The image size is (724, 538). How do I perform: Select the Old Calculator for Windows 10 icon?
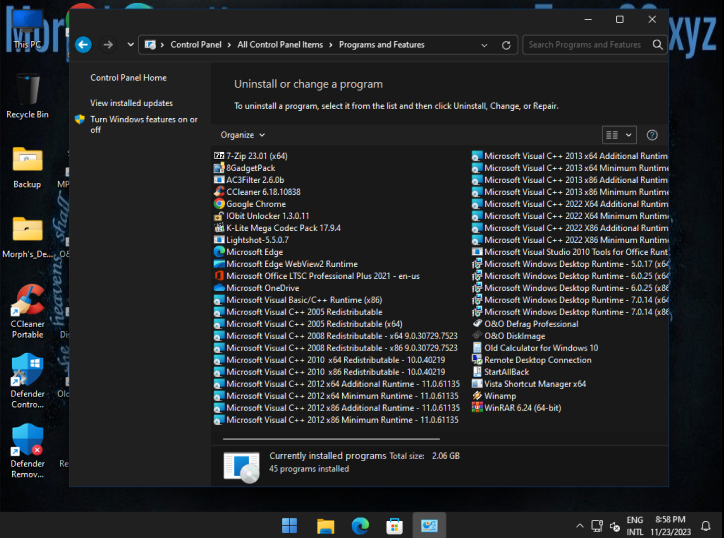pyautogui.click(x=477, y=348)
